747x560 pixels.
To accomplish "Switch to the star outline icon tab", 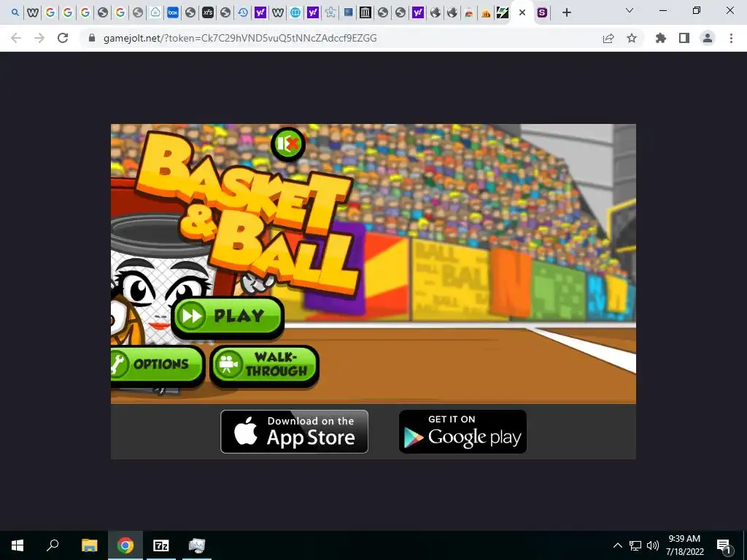I will [x=330, y=13].
